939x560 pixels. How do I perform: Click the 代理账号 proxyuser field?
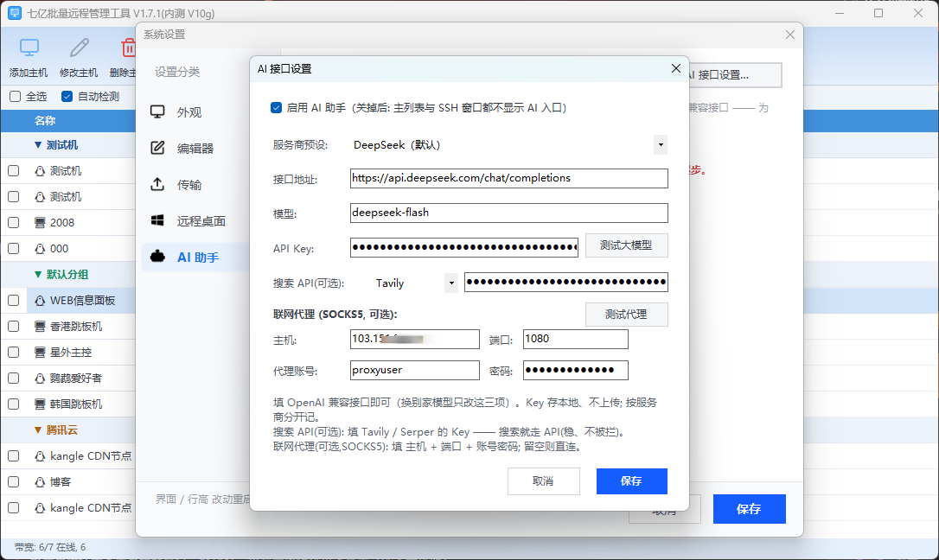click(x=415, y=371)
